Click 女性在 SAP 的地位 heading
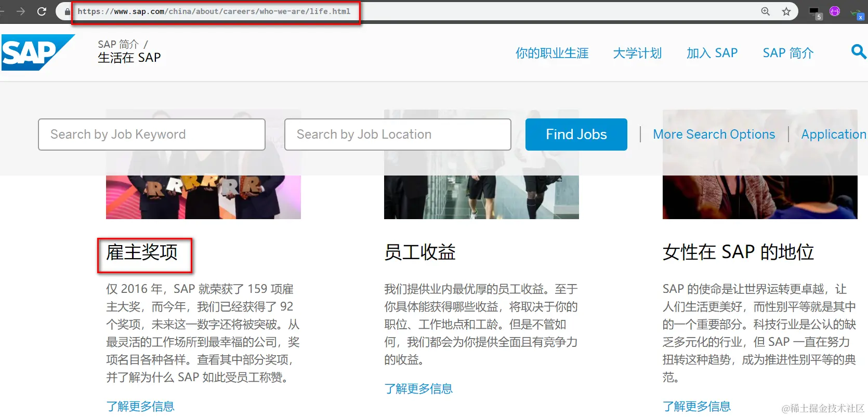This screenshot has width=868, height=417. tap(738, 252)
